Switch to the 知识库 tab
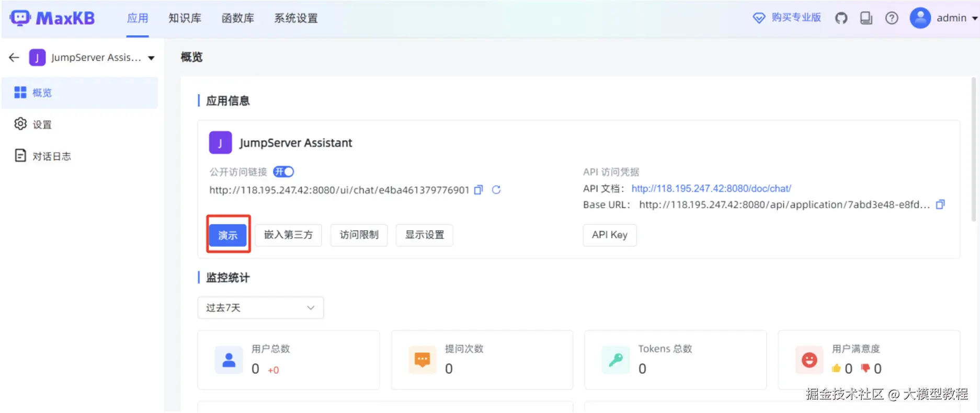This screenshot has height=413, width=980. (x=185, y=18)
